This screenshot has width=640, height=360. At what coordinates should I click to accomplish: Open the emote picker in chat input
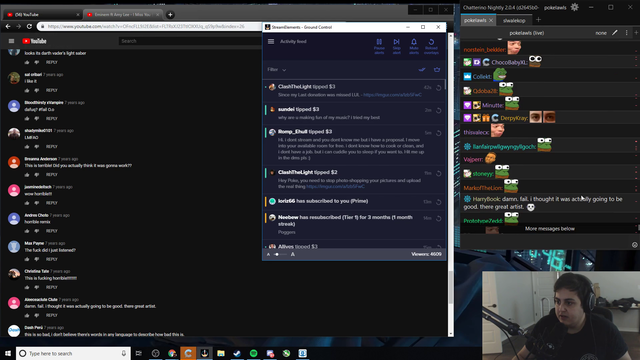click(x=635, y=245)
